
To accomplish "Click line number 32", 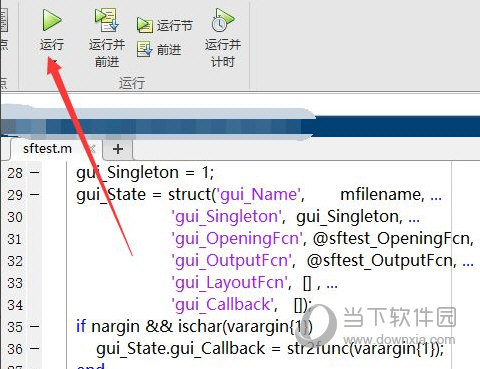I will pos(15,261).
